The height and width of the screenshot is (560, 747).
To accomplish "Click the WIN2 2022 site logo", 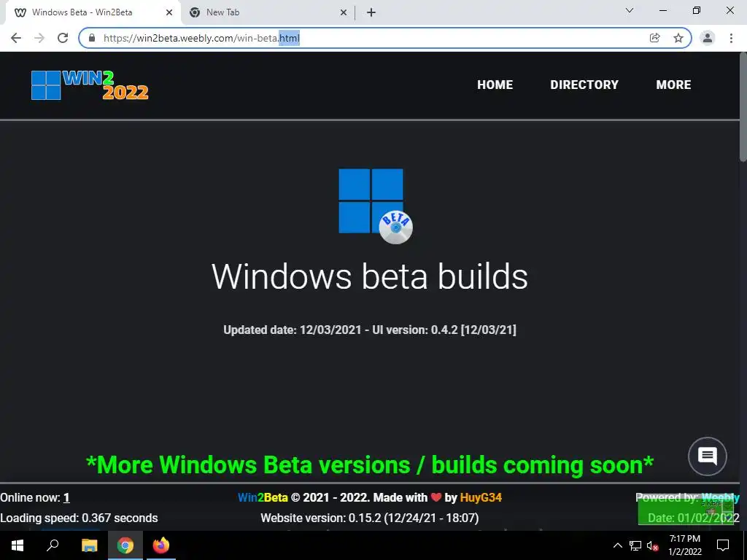I will [90, 85].
